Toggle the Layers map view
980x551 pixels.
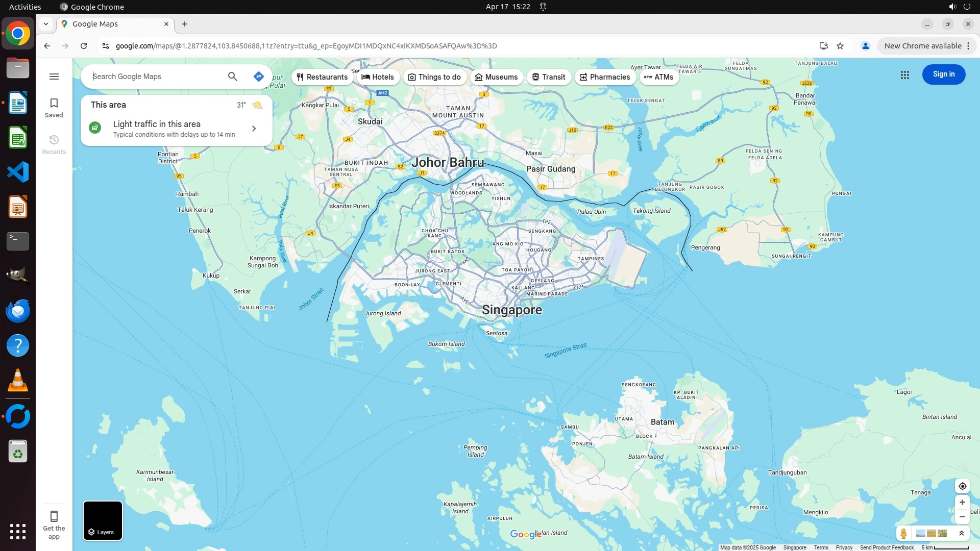coord(103,520)
